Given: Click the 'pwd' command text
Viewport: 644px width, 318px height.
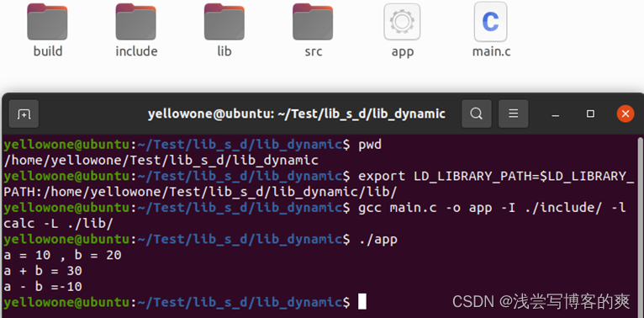Looking at the screenshot, I should [370, 145].
